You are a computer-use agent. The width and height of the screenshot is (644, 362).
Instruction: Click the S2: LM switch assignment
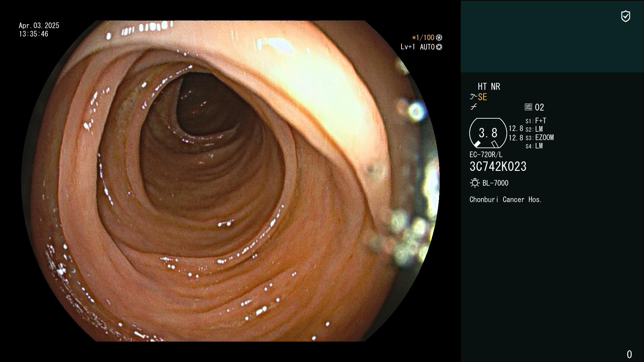534,129
